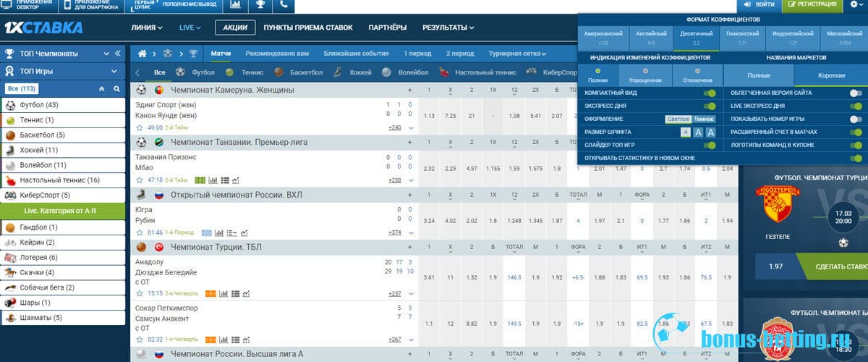The image size is (868, 362).
Task: Open Скачки in the sidebar list
Action: pyautogui.click(x=62, y=272)
